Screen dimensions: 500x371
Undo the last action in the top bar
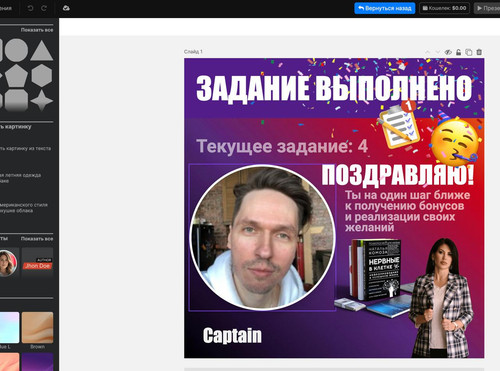[30, 8]
